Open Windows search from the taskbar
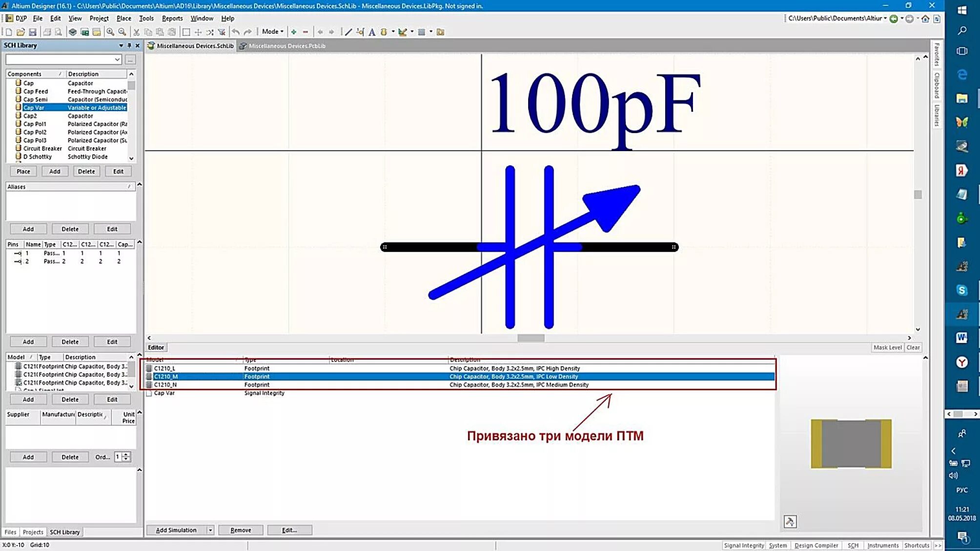 961,30
